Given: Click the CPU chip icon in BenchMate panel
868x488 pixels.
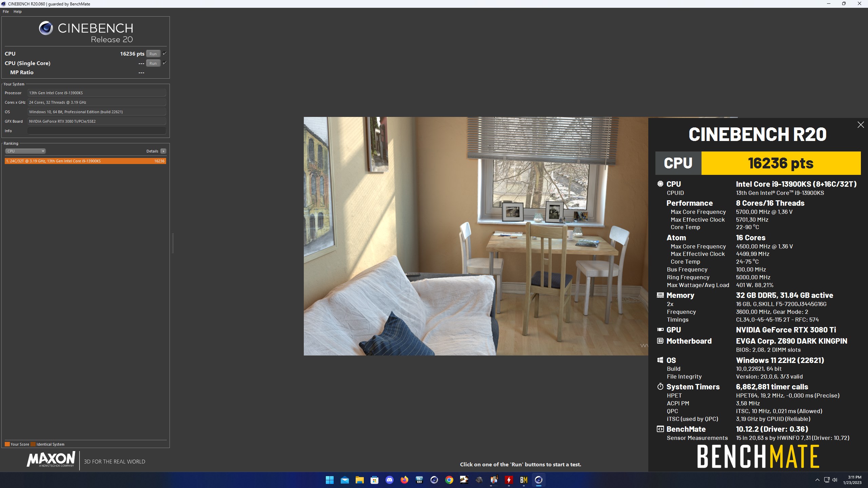Looking at the screenshot, I should click(660, 184).
